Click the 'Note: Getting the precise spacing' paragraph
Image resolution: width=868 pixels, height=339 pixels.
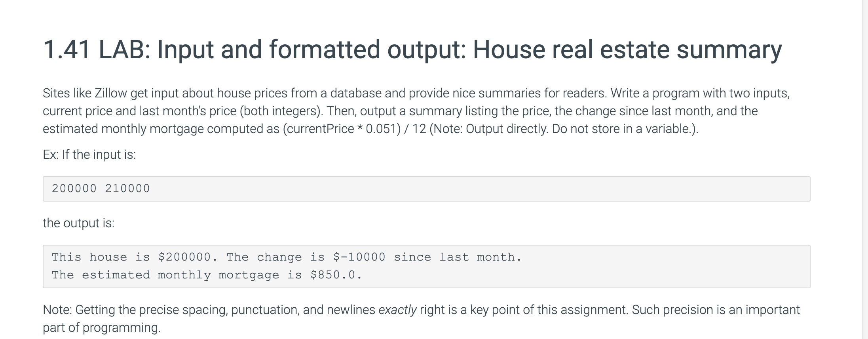[x=421, y=318]
